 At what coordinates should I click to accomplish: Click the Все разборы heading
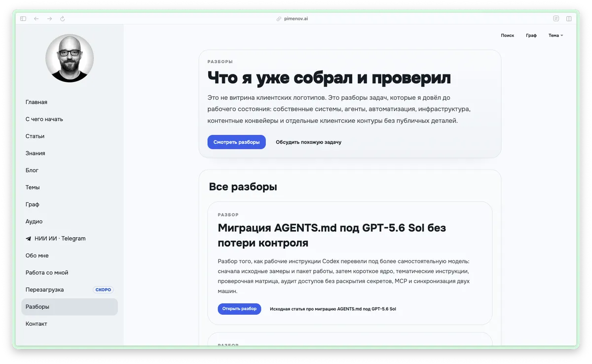[243, 187]
